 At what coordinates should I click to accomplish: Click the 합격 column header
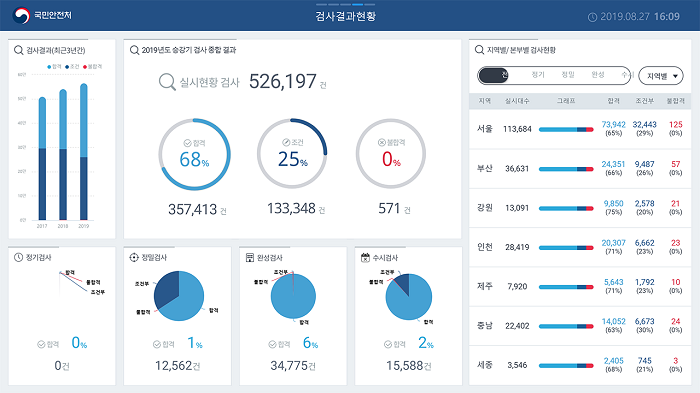[x=613, y=101]
